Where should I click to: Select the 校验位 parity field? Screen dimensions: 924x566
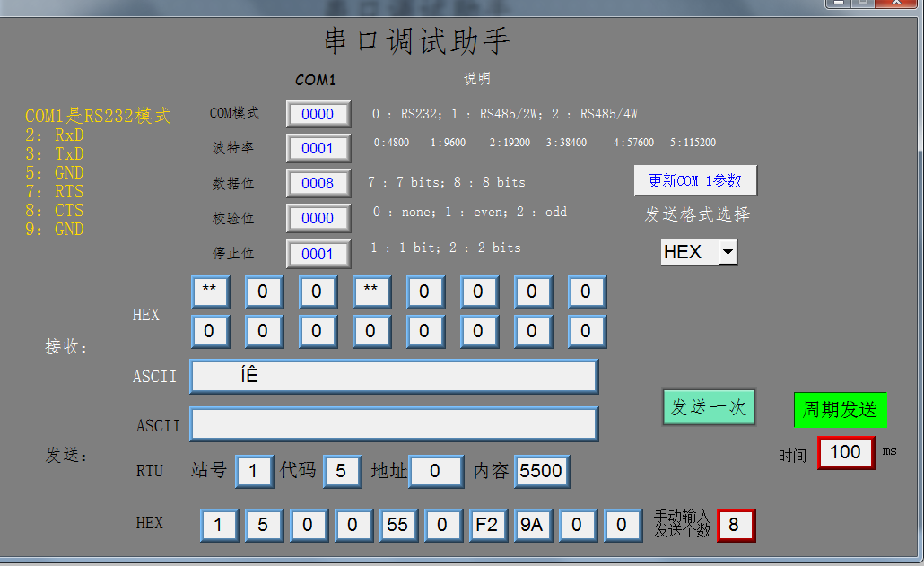tap(318, 218)
